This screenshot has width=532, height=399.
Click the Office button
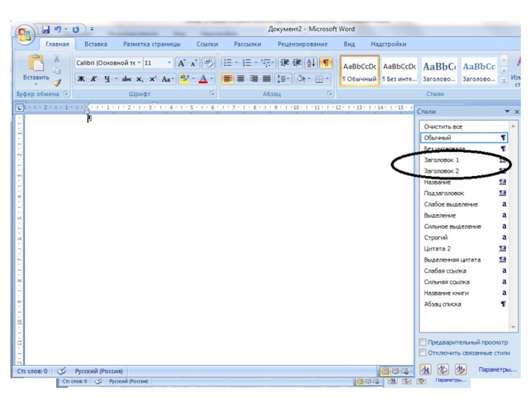pyautogui.click(x=24, y=33)
